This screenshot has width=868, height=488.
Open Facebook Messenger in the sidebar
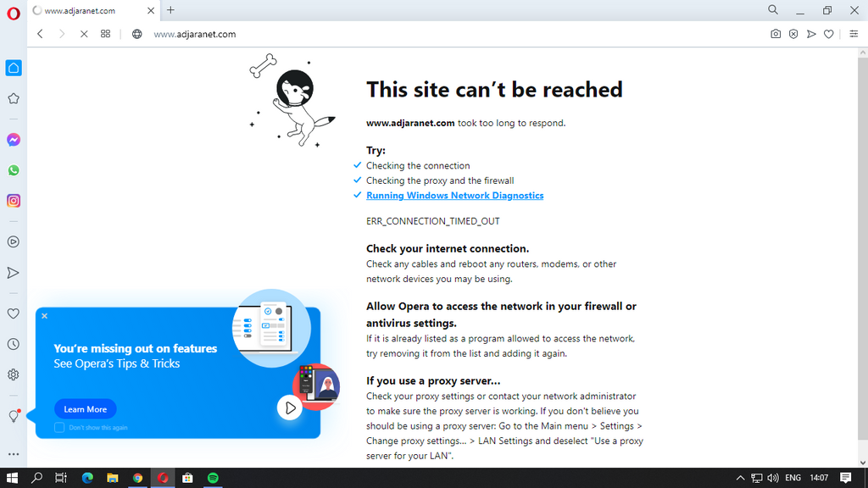coord(14,140)
